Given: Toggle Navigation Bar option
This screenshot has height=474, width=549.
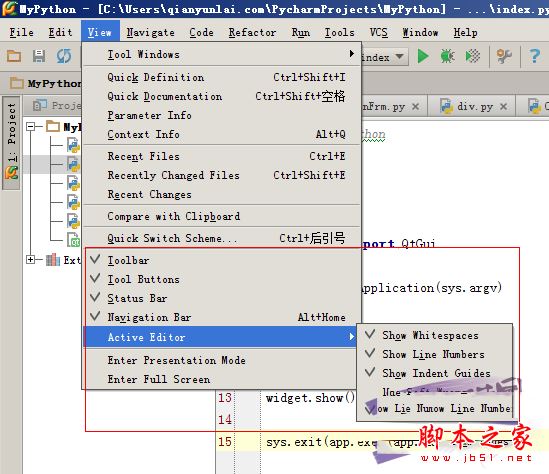Looking at the screenshot, I should click(x=222, y=317).
